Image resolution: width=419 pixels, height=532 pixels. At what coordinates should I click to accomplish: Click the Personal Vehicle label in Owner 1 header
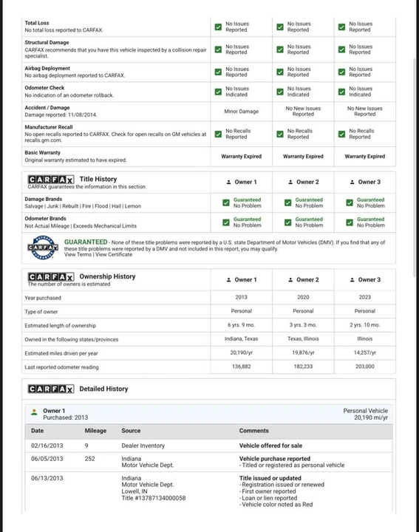point(365,411)
